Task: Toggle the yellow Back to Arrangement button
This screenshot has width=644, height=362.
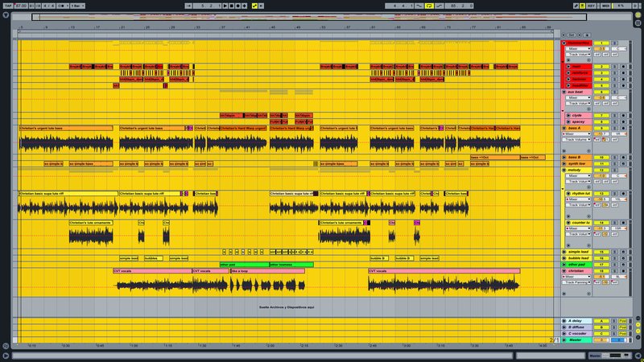Action: point(254,6)
